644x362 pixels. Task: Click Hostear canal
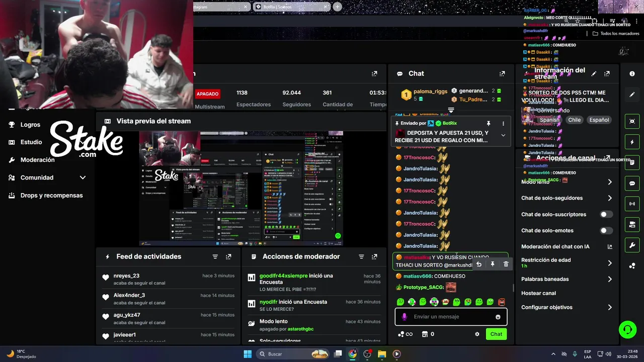click(x=538, y=293)
